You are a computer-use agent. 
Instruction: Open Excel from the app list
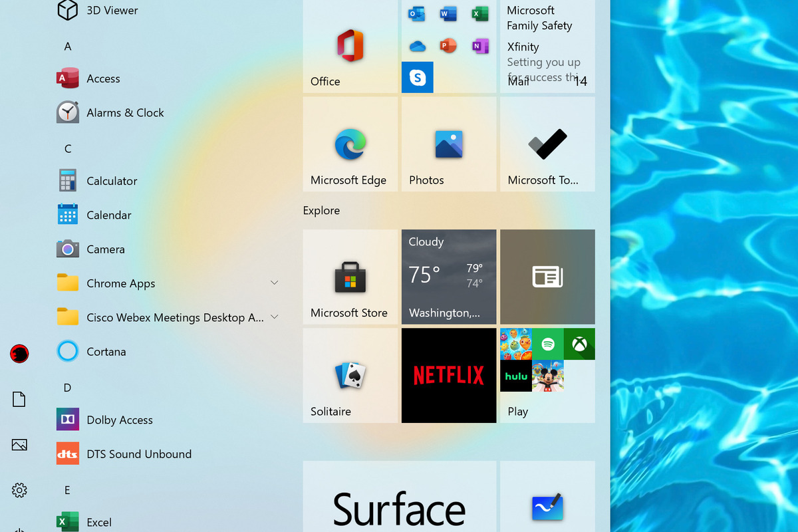pyautogui.click(x=98, y=521)
